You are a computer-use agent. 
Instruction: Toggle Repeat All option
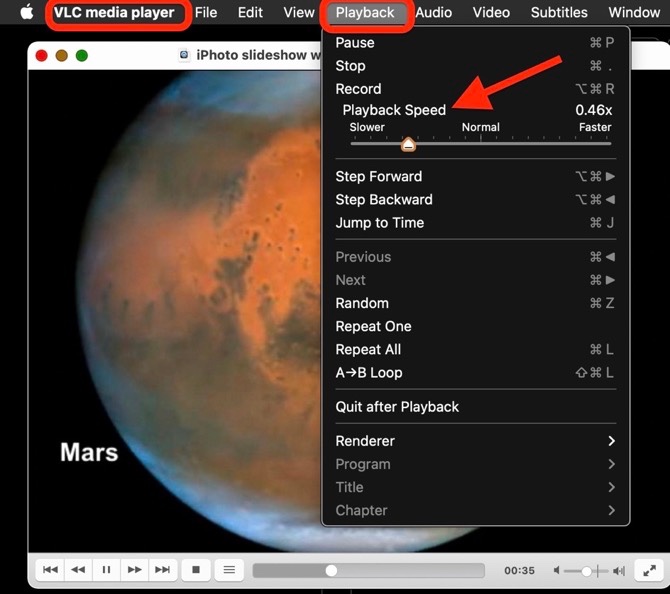(475, 350)
